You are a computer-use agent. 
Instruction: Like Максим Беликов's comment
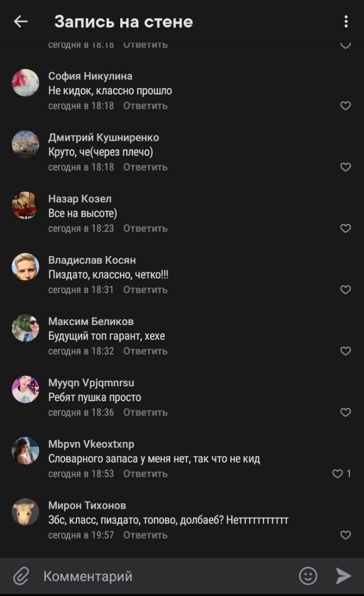tap(345, 351)
